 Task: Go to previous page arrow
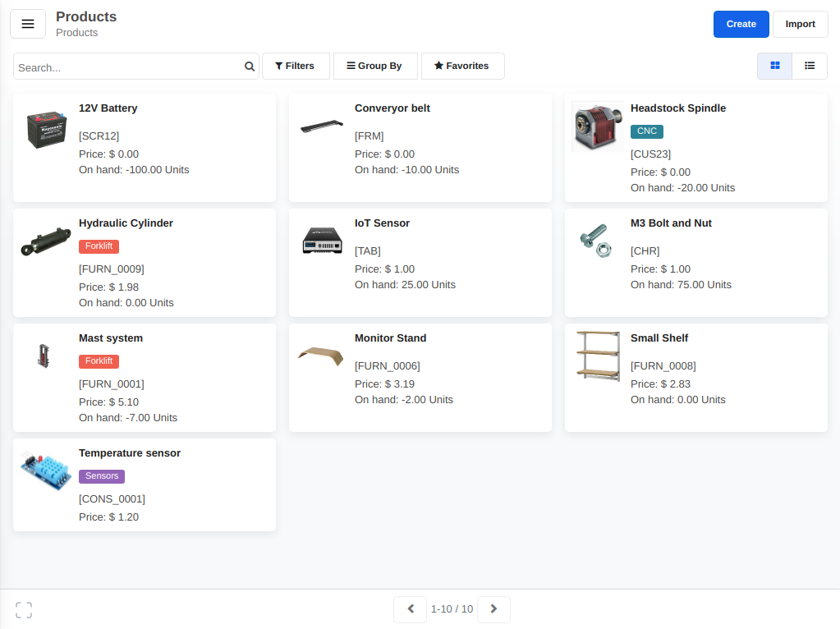(x=410, y=609)
